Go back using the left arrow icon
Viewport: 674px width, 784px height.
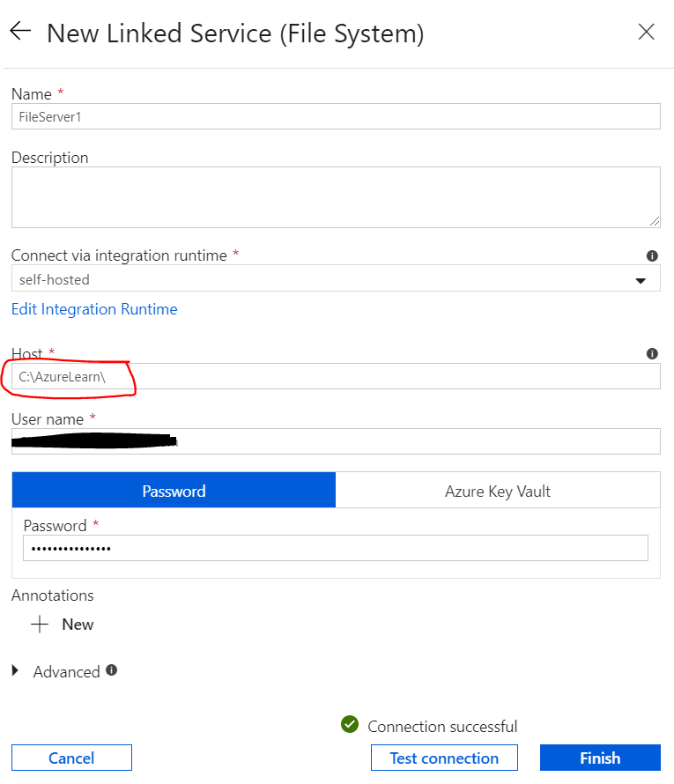point(20,31)
